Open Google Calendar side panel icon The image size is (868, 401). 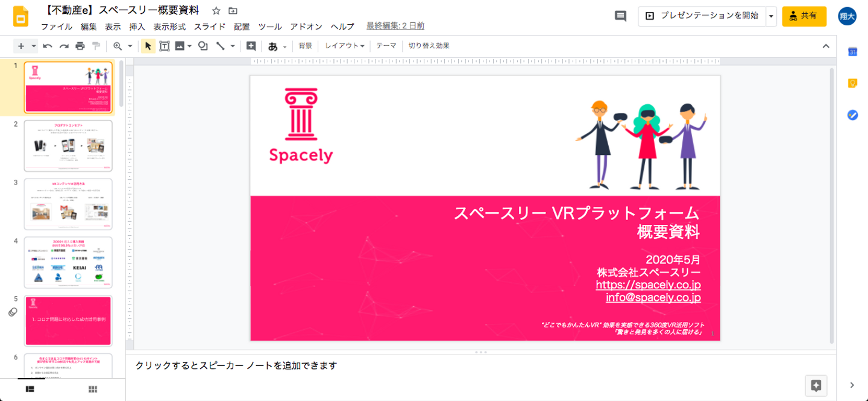tap(852, 52)
